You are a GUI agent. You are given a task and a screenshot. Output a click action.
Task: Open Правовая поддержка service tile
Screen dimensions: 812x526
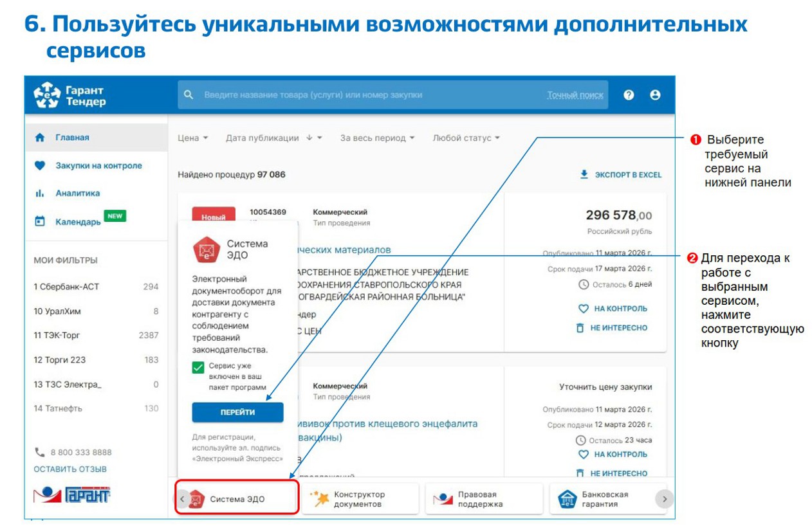(x=483, y=499)
